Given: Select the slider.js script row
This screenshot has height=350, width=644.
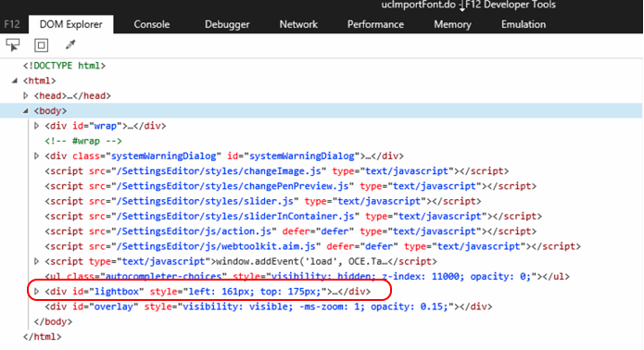Looking at the screenshot, I should (263, 202).
